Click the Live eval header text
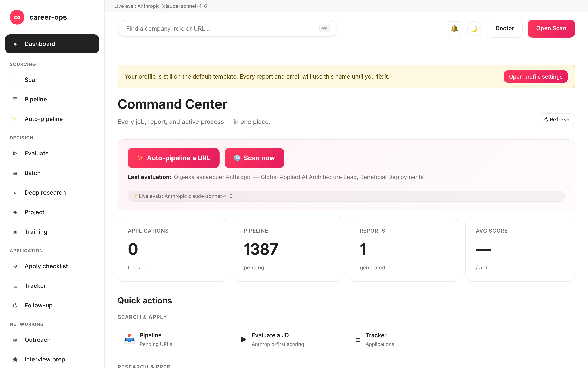The height and width of the screenshot is (368, 588). click(161, 6)
